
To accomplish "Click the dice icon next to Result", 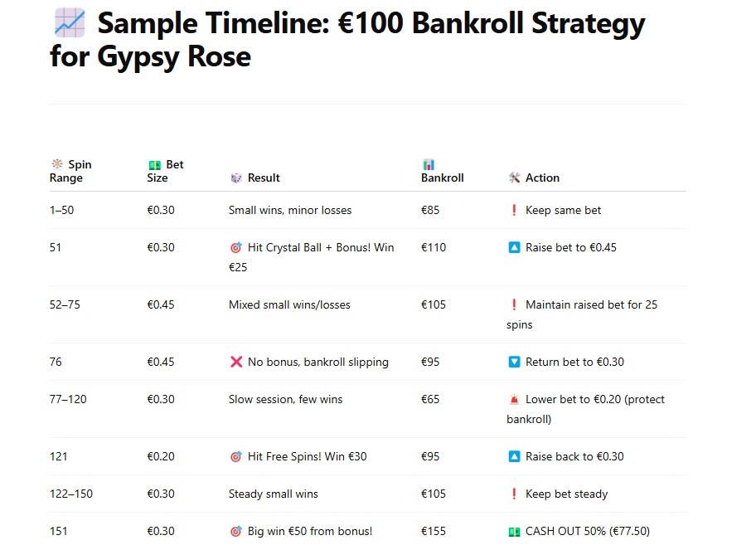I will (236, 178).
